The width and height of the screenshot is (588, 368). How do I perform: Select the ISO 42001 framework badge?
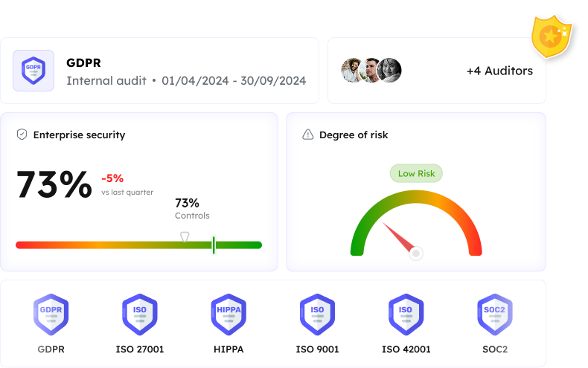[x=406, y=314]
